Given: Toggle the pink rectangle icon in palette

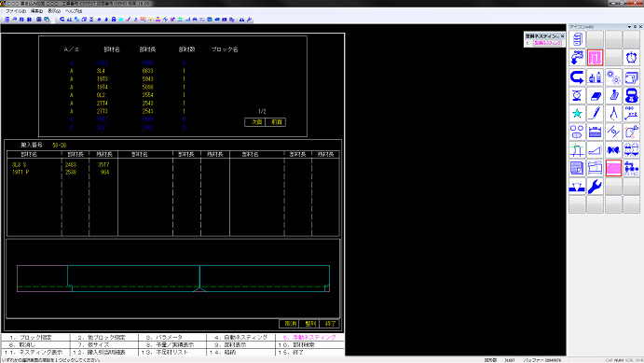Looking at the screenshot, I should [613, 168].
